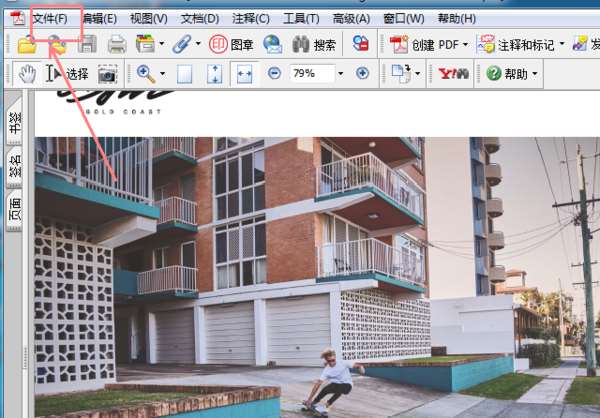Activate the 选择 text select tool
This screenshot has height=418, width=600.
coord(67,73)
